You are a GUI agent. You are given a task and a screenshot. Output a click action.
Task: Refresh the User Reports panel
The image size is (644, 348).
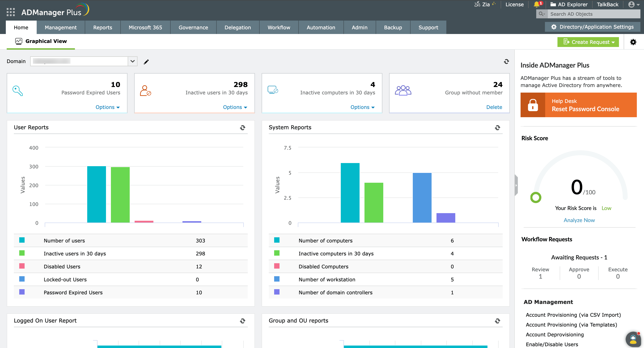242,128
